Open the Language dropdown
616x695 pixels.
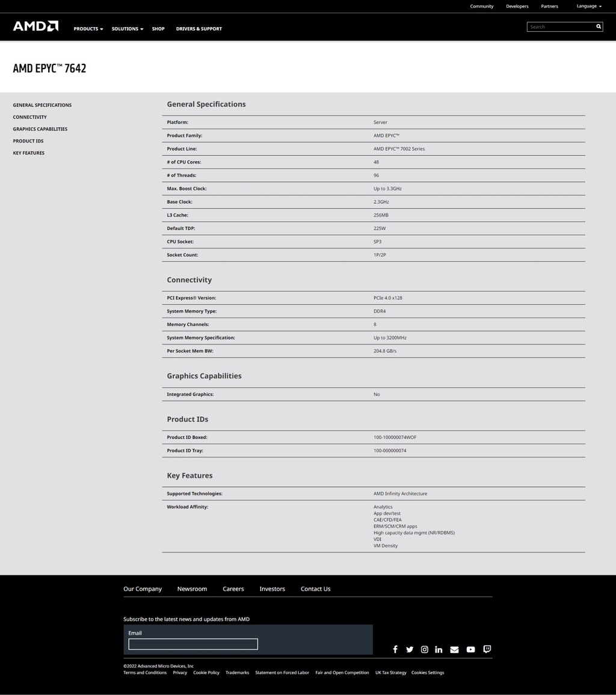point(589,6)
